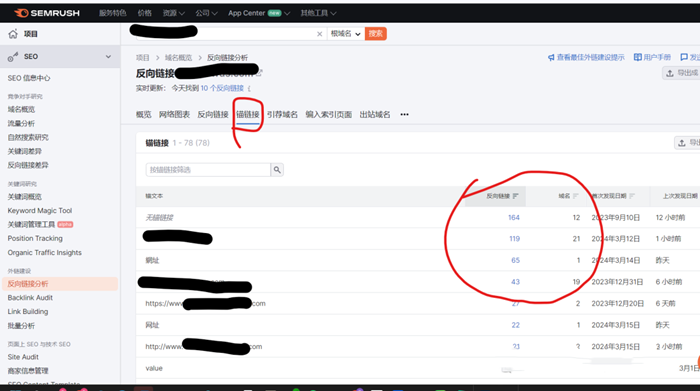Image resolution: width=700 pixels, height=391 pixels.
Task: Open 批量分析 in sidebar
Action: click(21, 326)
